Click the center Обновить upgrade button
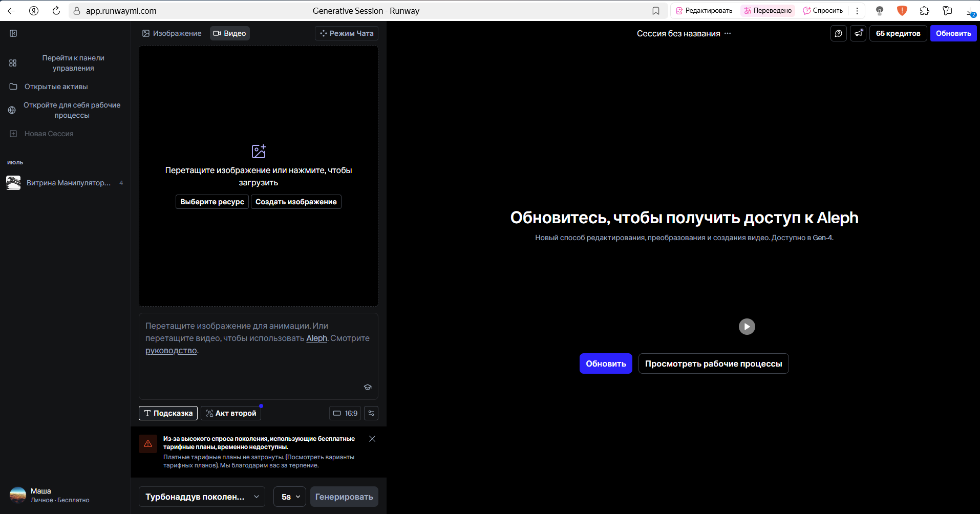 coord(606,363)
